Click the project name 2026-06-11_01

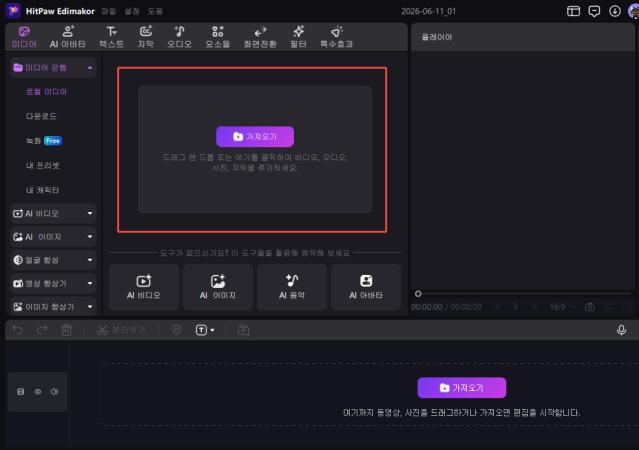(428, 11)
